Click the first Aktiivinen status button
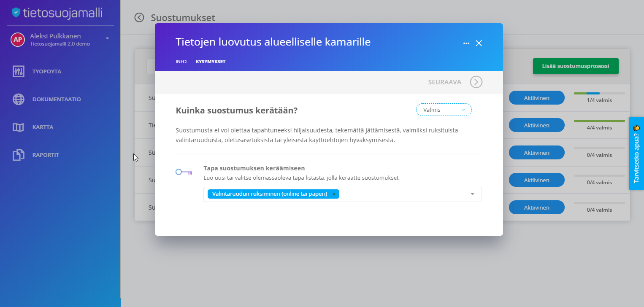The image size is (644, 307). [537, 98]
